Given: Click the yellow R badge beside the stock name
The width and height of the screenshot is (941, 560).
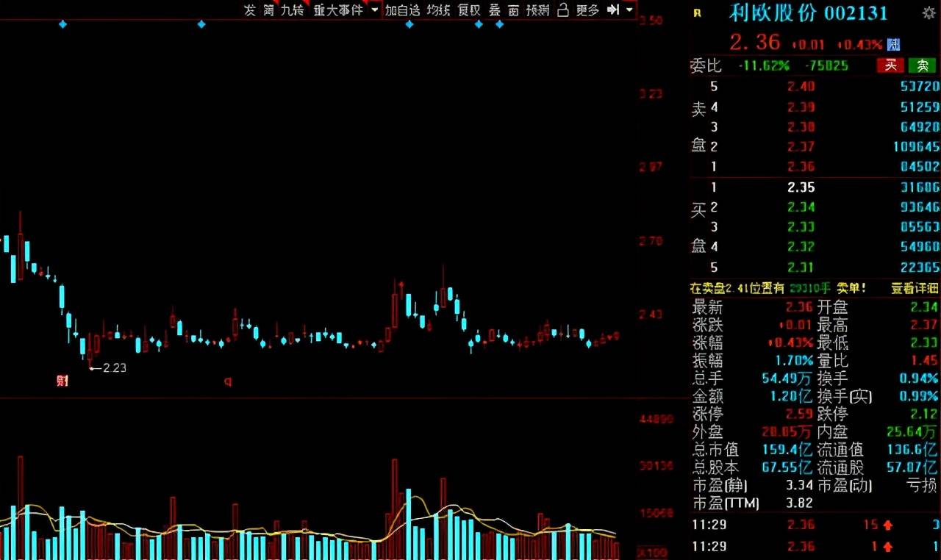Looking at the screenshot, I should point(697,12).
